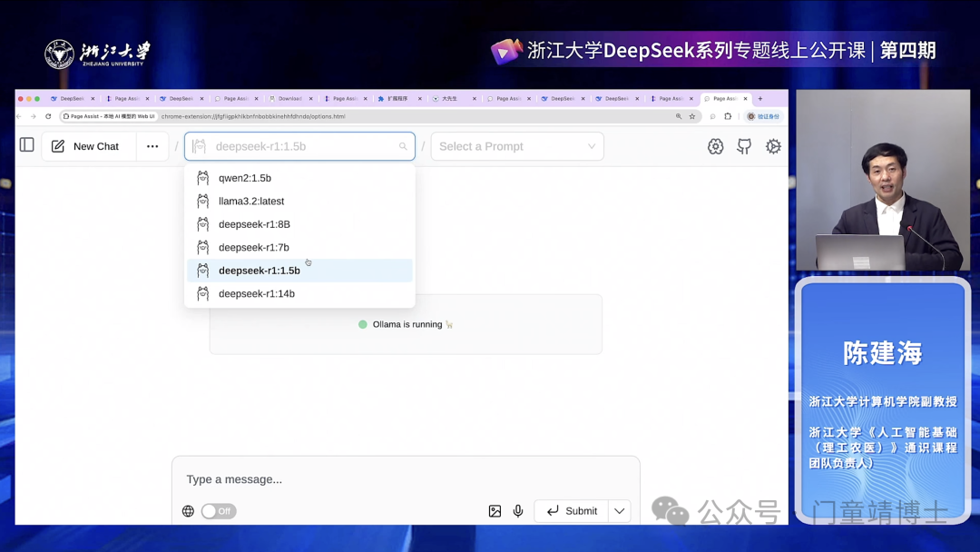Click the Page Assist site info chip
The height and width of the screenshot is (552, 980).
coord(109,116)
